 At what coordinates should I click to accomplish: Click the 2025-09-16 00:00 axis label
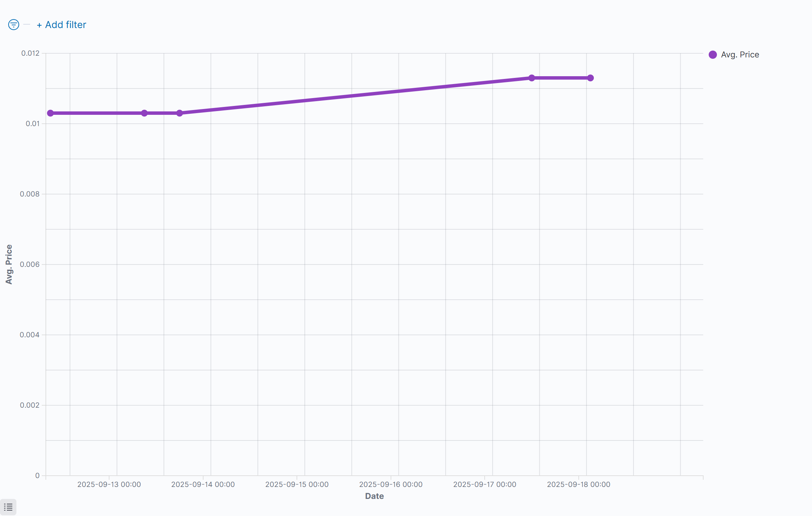[x=391, y=484]
